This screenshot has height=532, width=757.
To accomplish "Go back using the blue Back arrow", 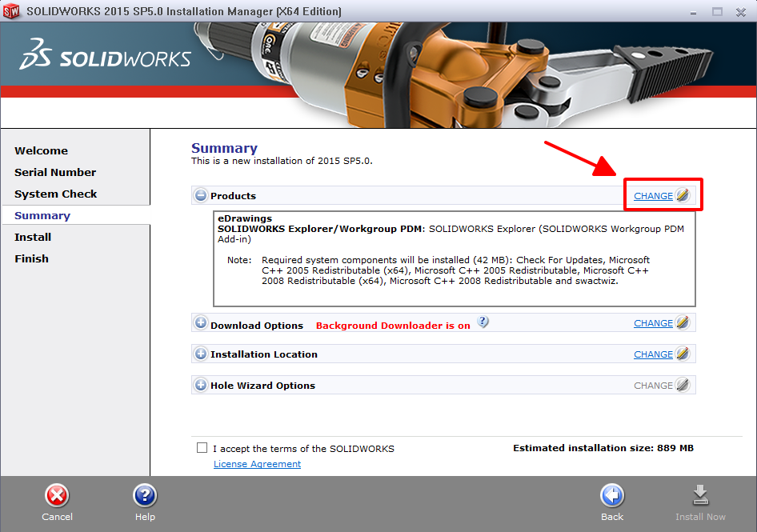I will coord(612,495).
